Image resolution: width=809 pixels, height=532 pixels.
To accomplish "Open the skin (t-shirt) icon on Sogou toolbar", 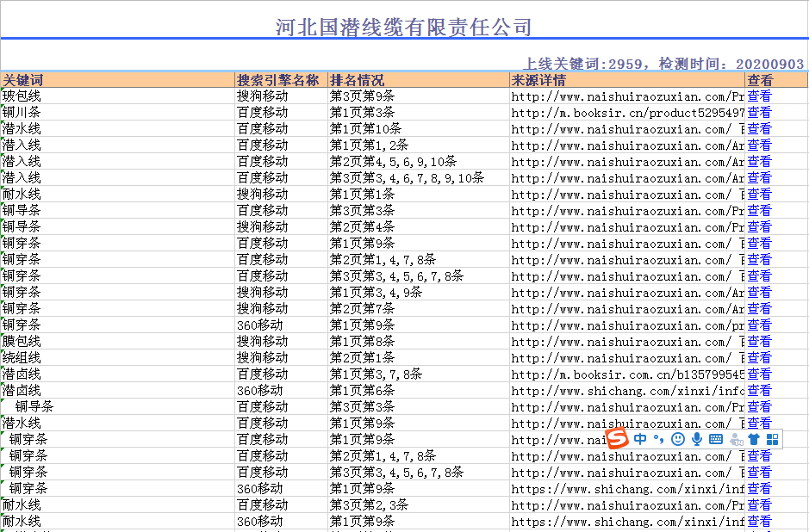I will (x=754, y=439).
